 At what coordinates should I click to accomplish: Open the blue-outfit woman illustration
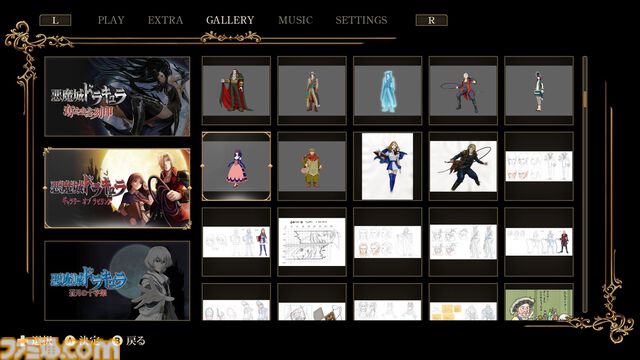[387, 166]
